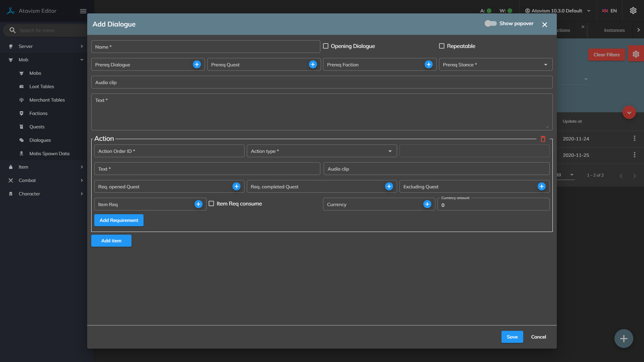Image resolution: width=644 pixels, height=362 pixels.
Task: Click the Save button
Action: (512, 337)
